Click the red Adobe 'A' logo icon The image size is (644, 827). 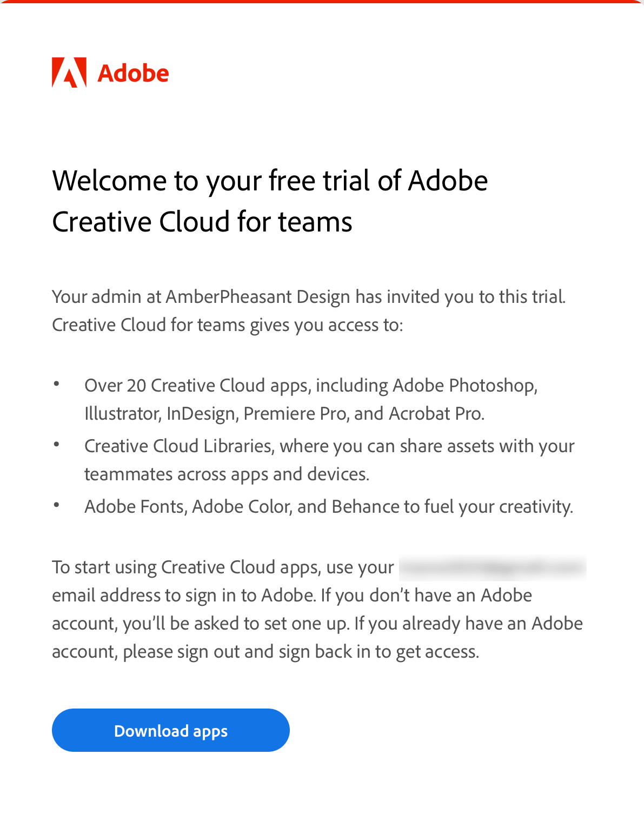(x=69, y=72)
